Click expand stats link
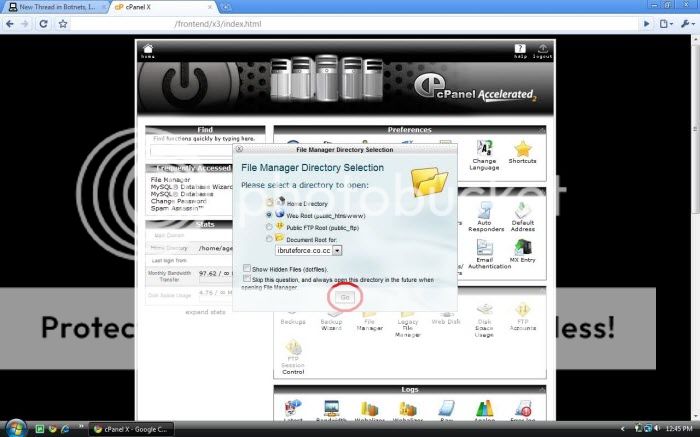 204,312
